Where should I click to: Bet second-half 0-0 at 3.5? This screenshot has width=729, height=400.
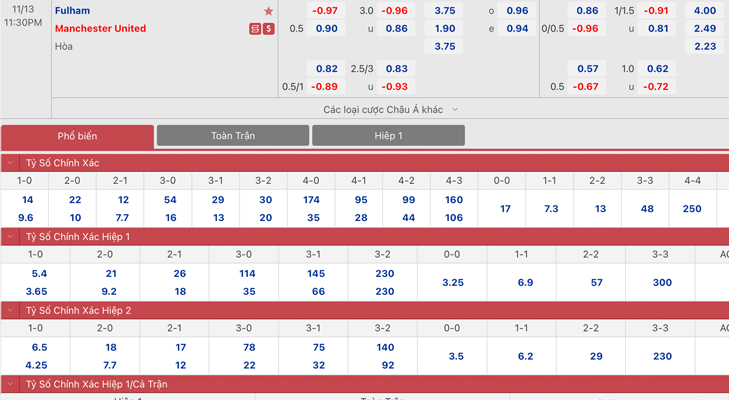[456, 356]
